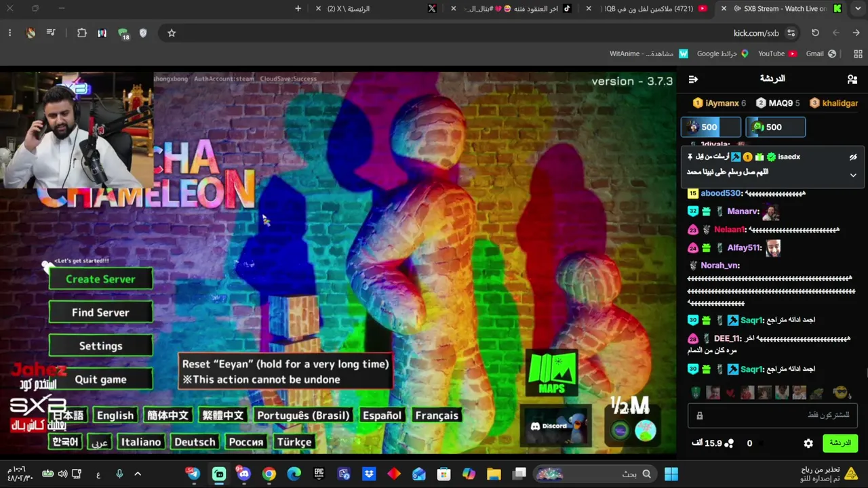Open Telegram from the taskbar

(x=194, y=474)
